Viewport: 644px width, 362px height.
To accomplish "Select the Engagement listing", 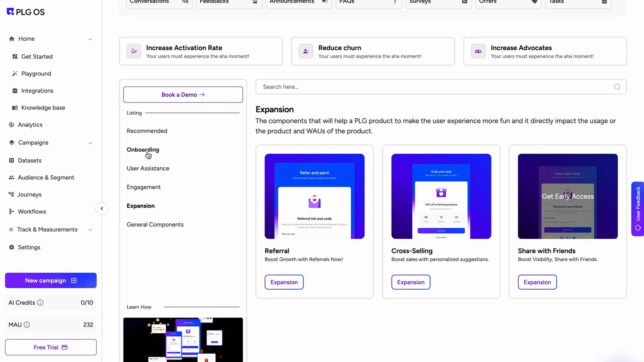I will pyautogui.click(x=144, y=187).
